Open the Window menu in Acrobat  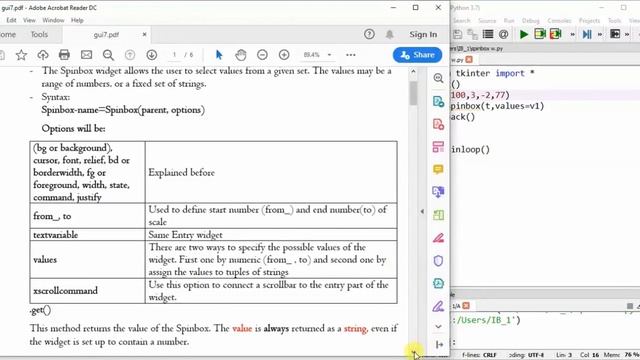point(53,20)
